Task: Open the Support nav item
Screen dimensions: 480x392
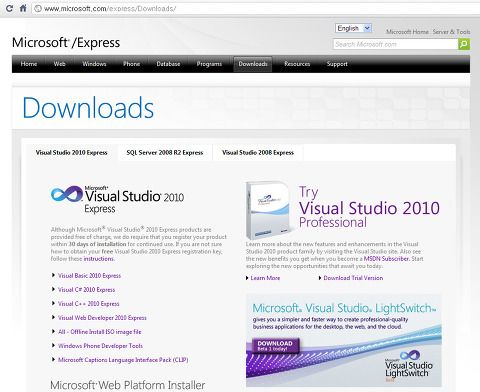Action: pyautogui.click(x=337, y=64)
